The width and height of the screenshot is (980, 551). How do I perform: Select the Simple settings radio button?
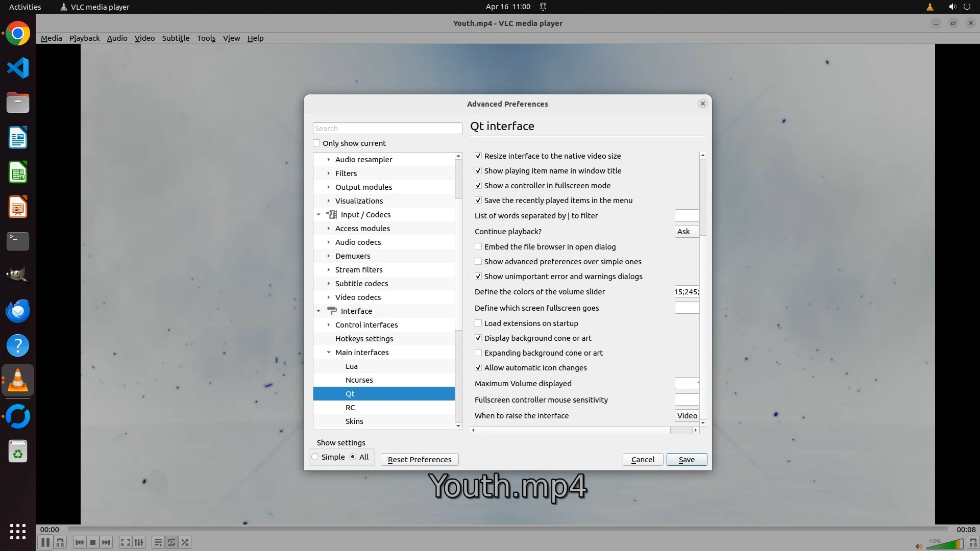tap(315, 457)
